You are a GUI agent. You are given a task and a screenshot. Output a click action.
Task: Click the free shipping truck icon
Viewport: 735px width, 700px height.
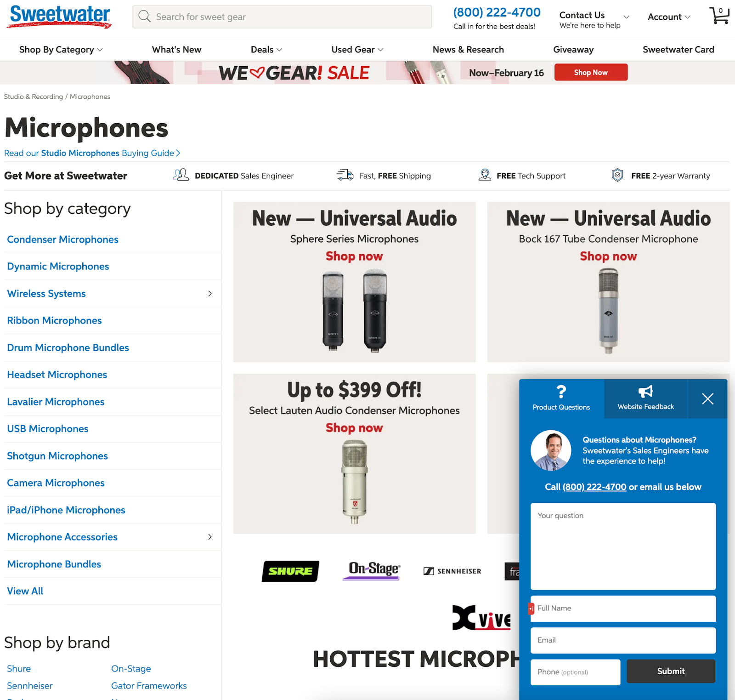click(x=345, y=175)
